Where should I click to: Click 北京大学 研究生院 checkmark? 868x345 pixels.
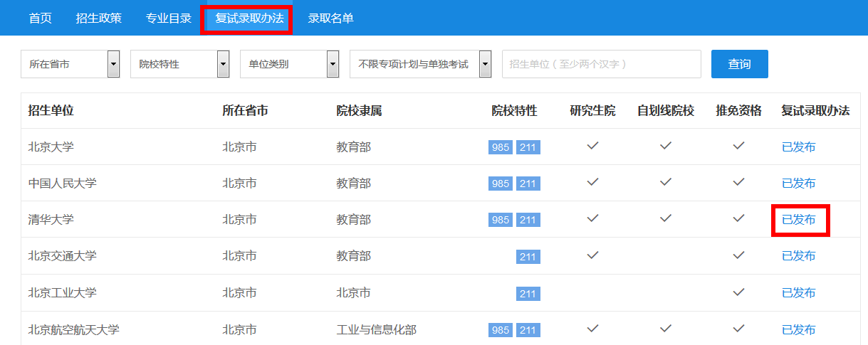pos(592,146)
